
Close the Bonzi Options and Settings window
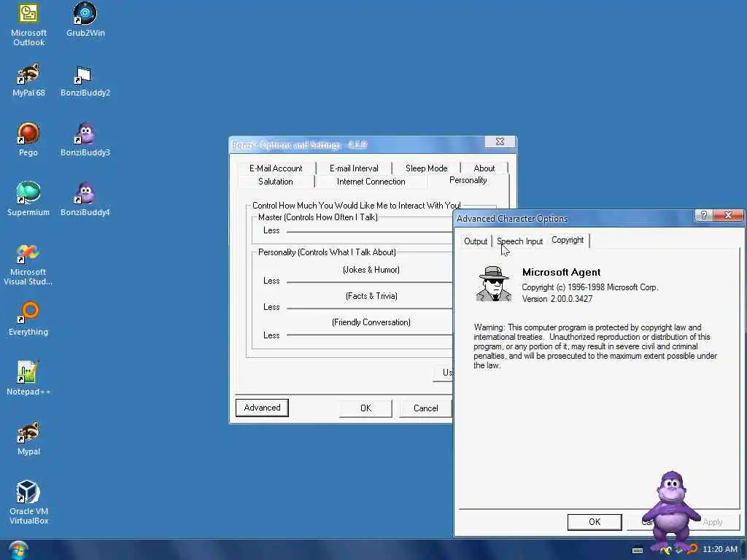[x=500, y=142]
